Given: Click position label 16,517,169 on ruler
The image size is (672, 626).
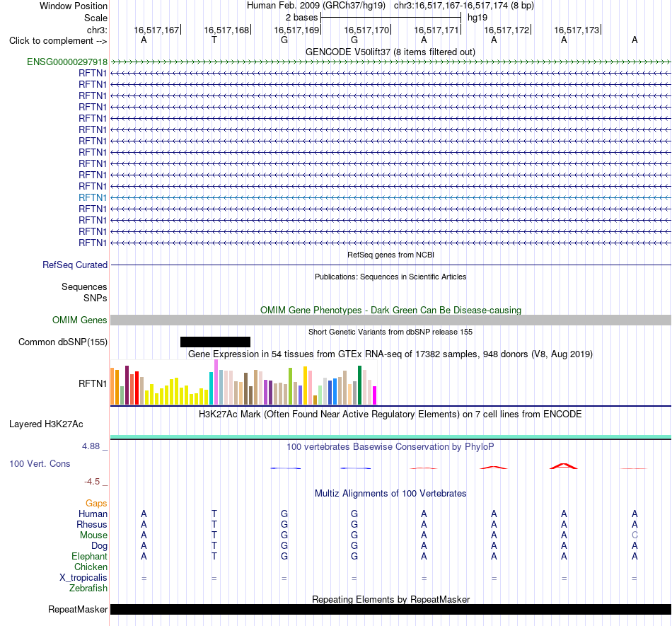Looking at the screenshot, I should (296, 30).
